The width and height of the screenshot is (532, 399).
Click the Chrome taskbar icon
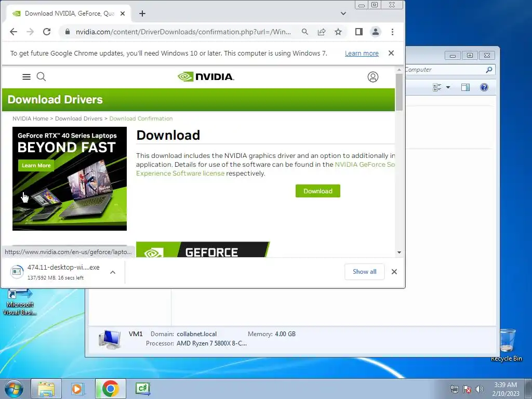pyautogui.click(x=111, y=389)
